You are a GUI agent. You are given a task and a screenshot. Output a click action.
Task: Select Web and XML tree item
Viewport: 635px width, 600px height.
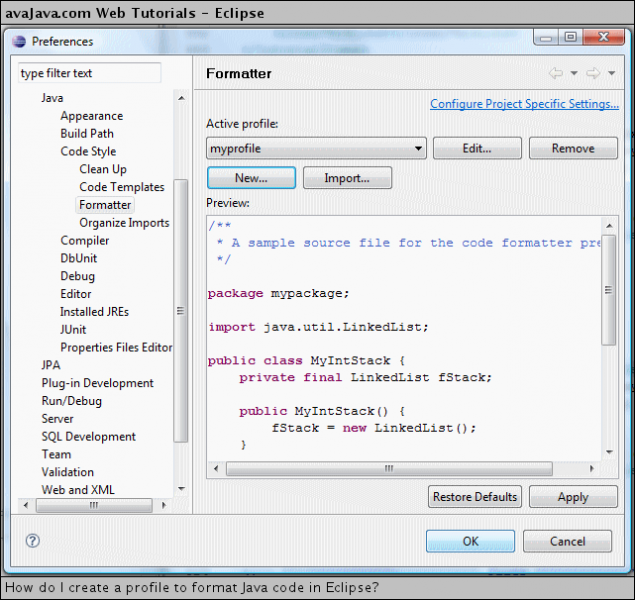click(78, 490)
